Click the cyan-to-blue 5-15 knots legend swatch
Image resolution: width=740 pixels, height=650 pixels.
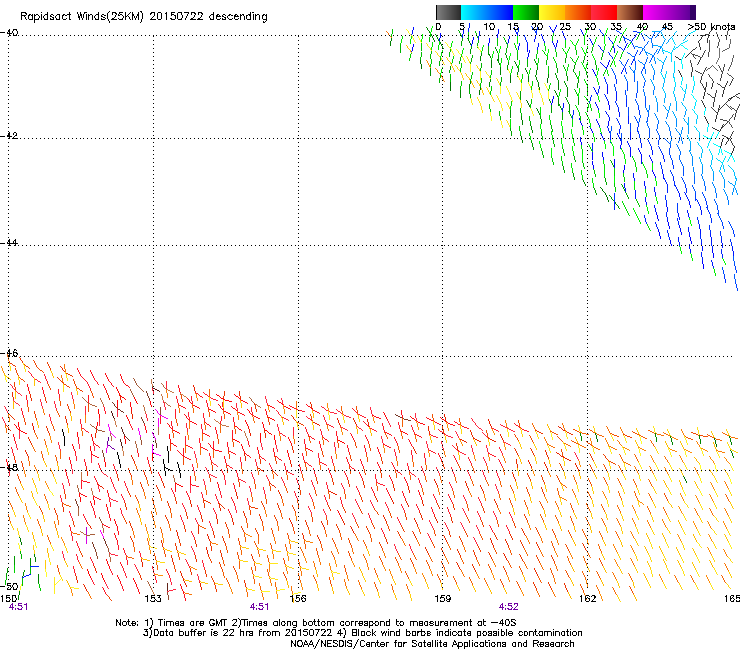click(487, 12)
